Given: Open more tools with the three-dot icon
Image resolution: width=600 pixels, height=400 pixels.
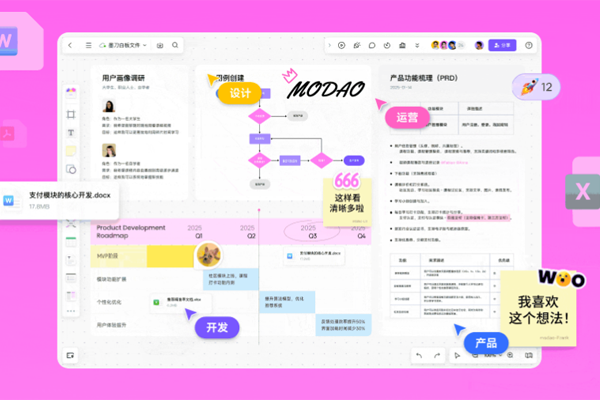Looking at the screenshot, I should pos(71,311).
